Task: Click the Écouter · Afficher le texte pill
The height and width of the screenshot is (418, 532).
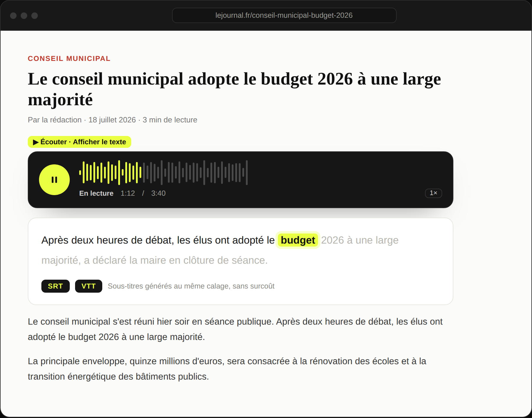Action: point(80,142)
